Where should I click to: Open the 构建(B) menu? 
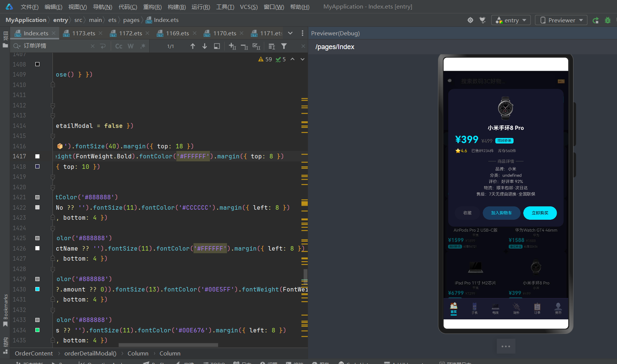[x=177, y=7]
